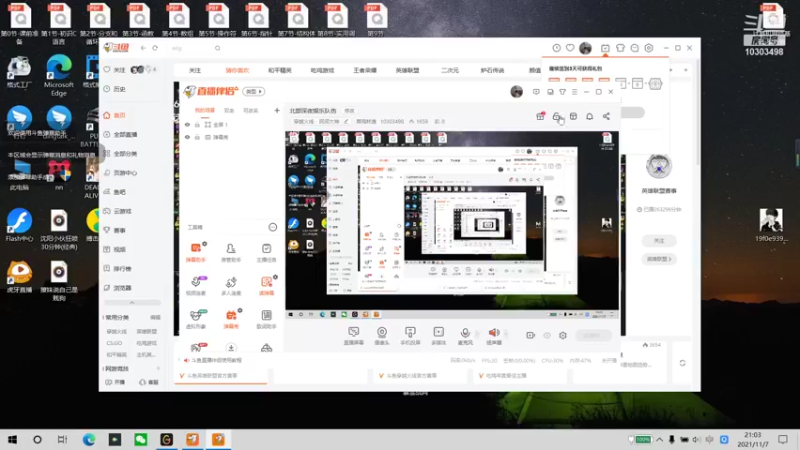Image resolution: width=800 pixels, height=450 pixels.
Task: Click the download icon in the toolbox
Action: (231, 348)
